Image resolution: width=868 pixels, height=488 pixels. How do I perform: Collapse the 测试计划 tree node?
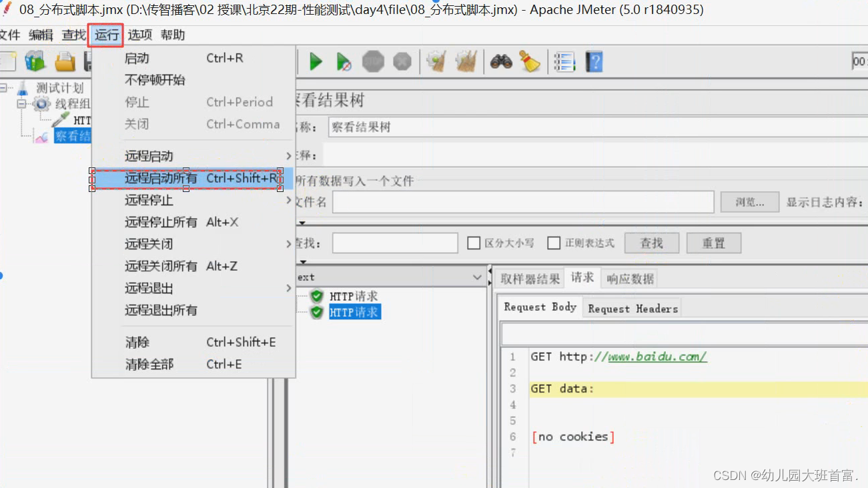pyautogui.click(x=4, y=87)
